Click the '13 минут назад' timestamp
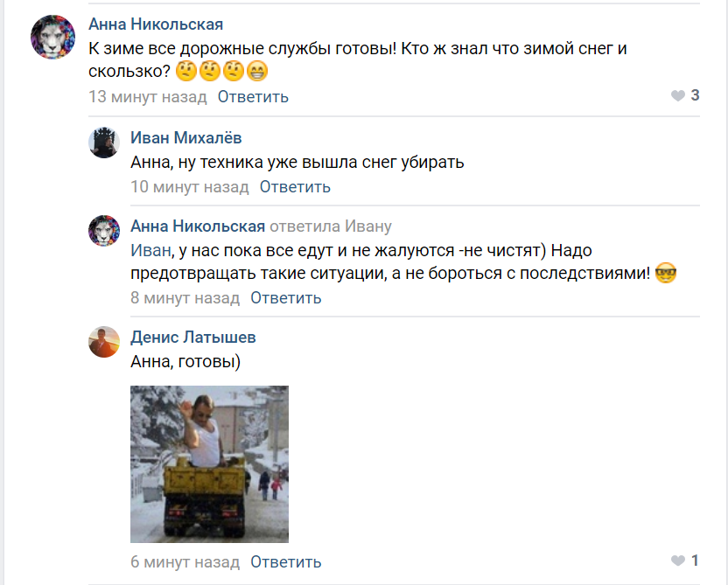Image resolution: width=728 pixels, height=585 pixels. click(x=148, y=97)
